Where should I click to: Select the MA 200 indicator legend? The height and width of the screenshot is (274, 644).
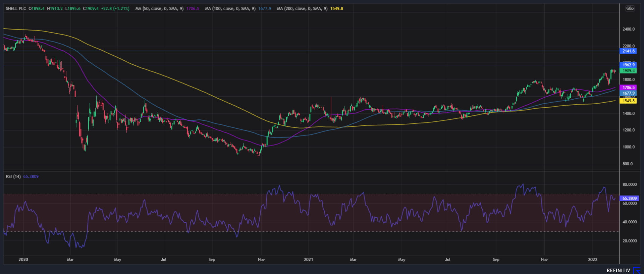302,8
